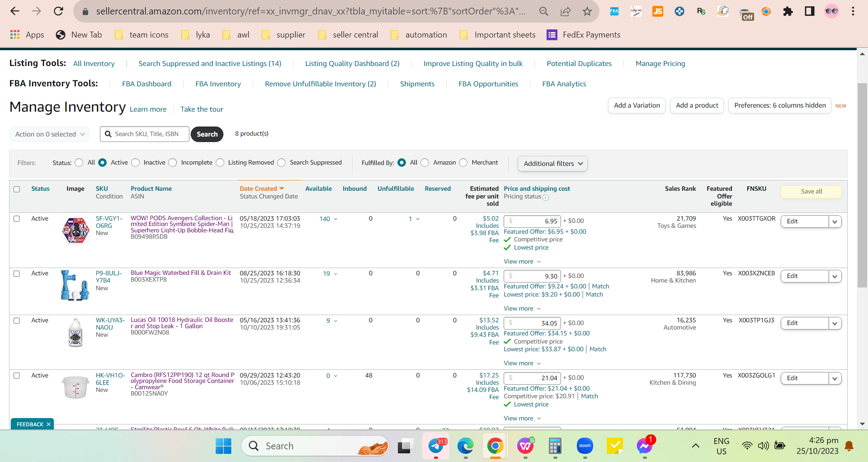The image size is (868, 462).
Task: Open the Task View icon in taskbar
Action: [405, 446]
